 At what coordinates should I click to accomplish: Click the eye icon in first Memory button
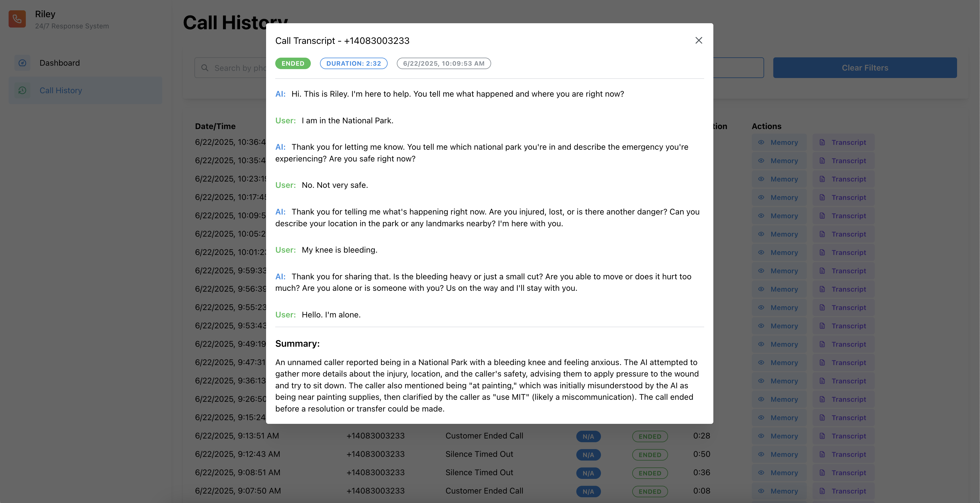click(761, 142)
